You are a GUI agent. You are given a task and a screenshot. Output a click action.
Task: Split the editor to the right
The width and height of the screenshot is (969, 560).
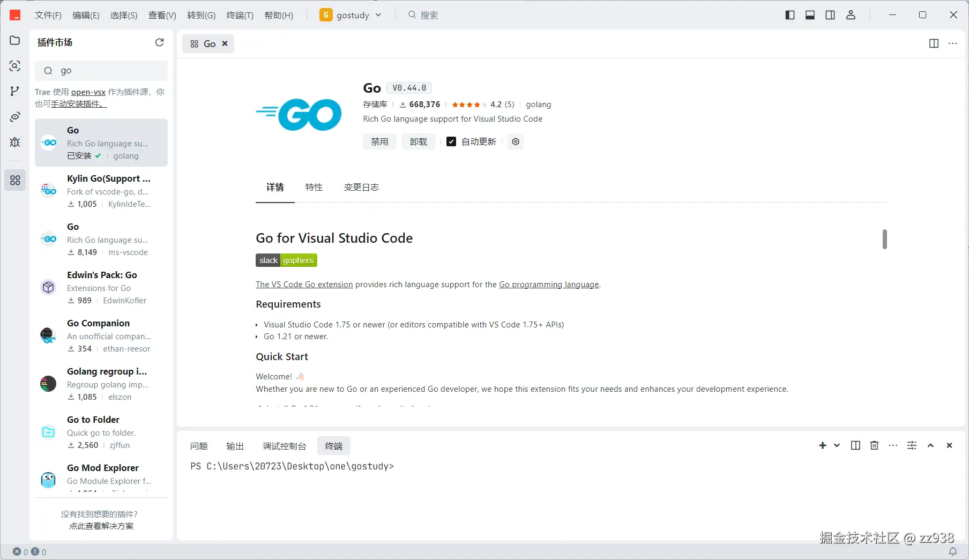[x=934, y=43]
